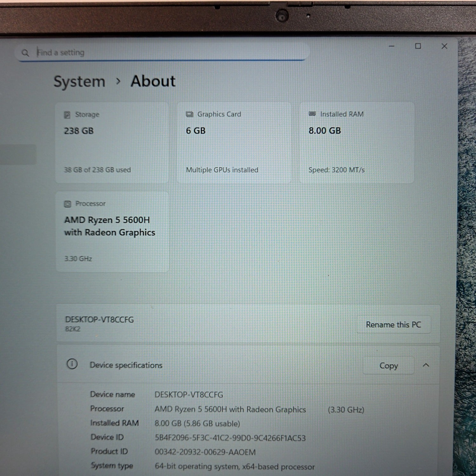Open the Graphics Card 6 GB card
476x476 pixels.
coord(234,142)
